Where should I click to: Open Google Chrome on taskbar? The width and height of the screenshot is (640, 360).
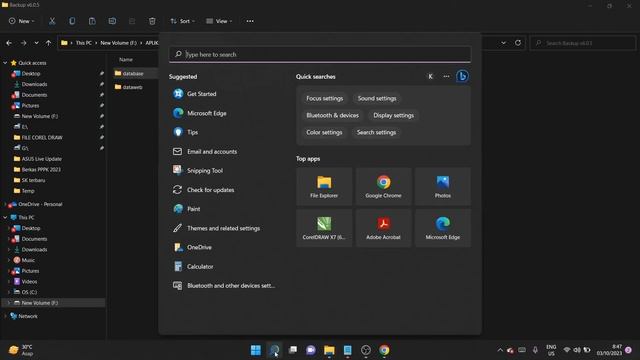[x=384, y=350]
